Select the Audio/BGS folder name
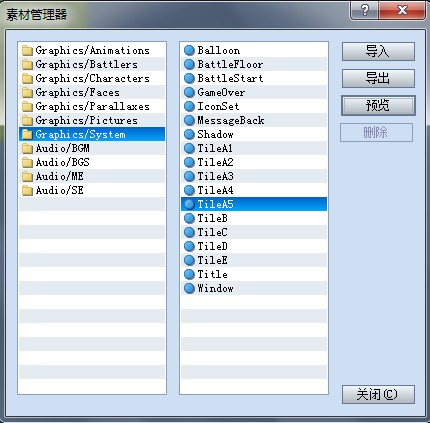The image size is (430, 423). pos(63,162)
